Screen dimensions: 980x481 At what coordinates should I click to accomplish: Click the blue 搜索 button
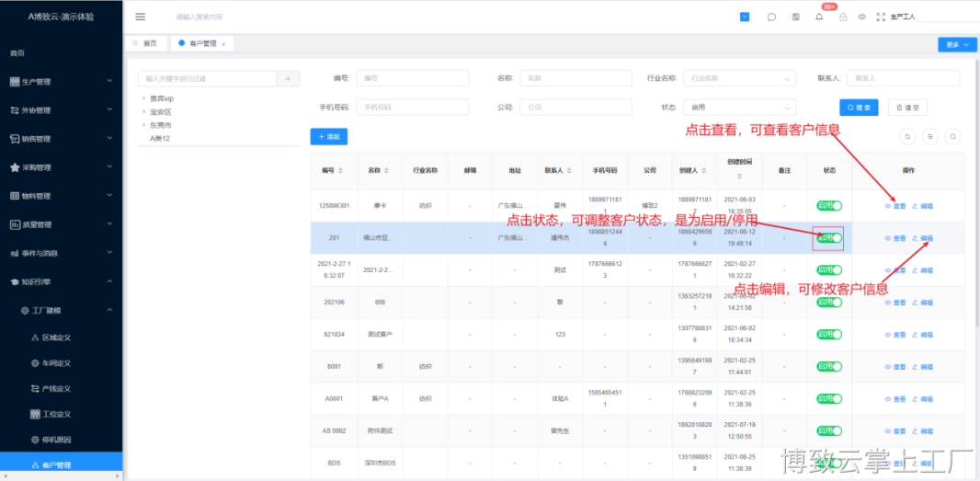point(859,108)
